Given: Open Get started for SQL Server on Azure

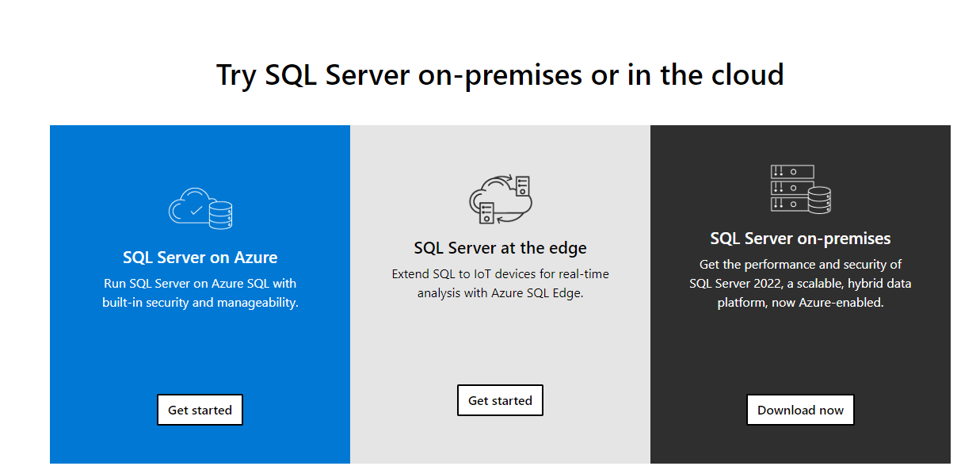Looking at the screenshot, I should click(x=200, y=410).
